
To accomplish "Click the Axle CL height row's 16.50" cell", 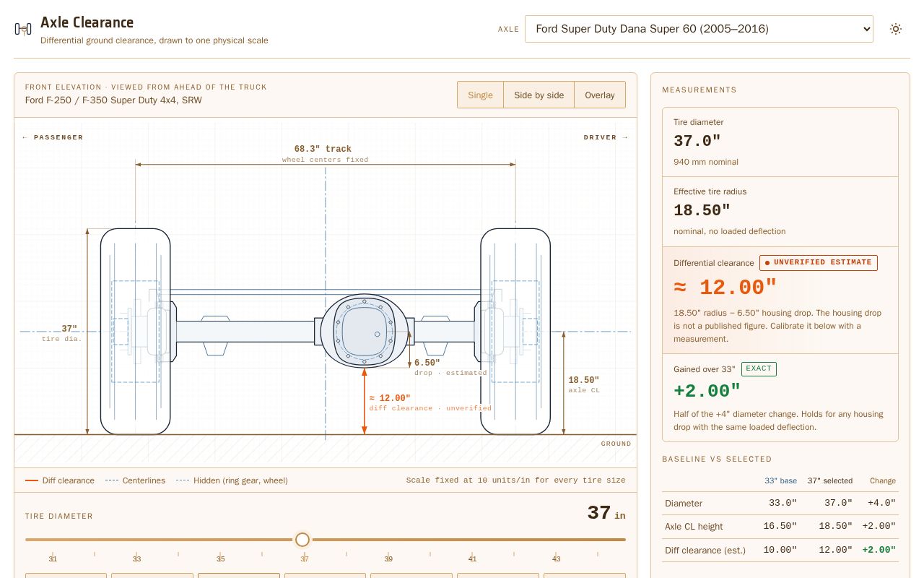I will [x=780, y=526].
